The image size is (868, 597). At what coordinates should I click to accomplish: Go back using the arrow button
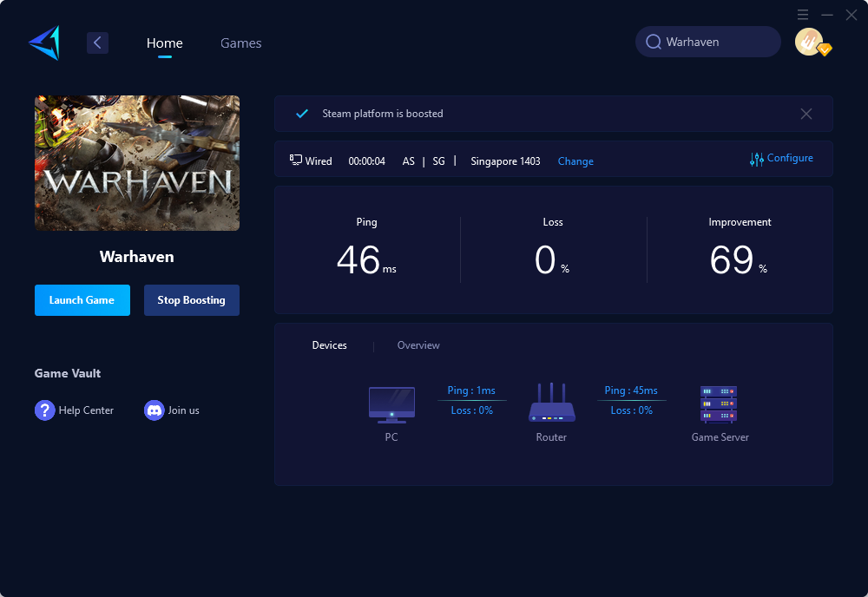[x=97, y=43]
